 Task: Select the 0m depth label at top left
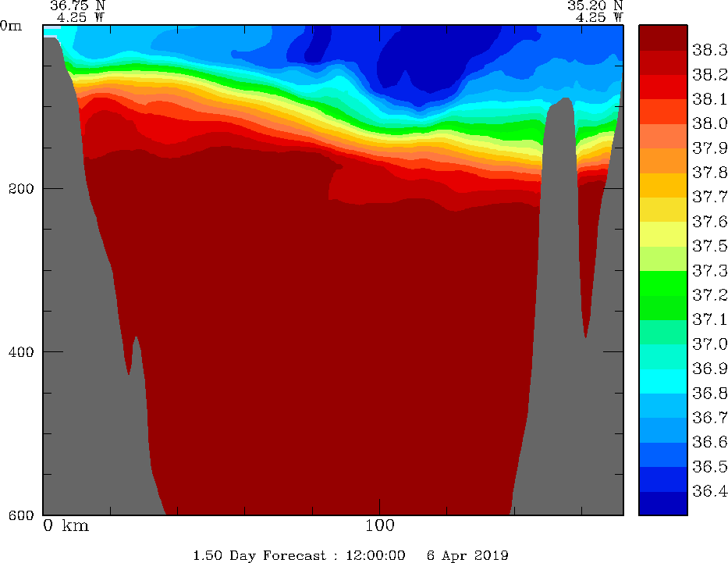(11, 26)
